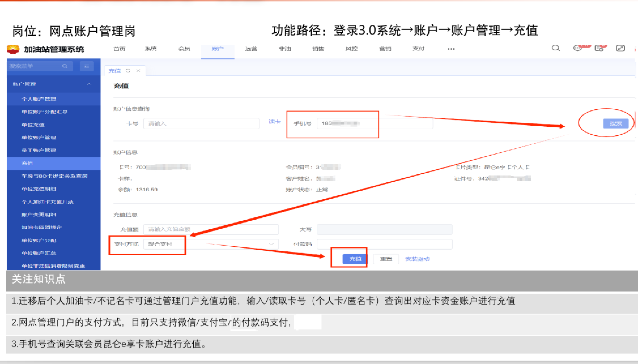The height and width of the screenshot is (364, 638).
Task: Click the PetroChina logo icon
Action: [x=13, y=49]
